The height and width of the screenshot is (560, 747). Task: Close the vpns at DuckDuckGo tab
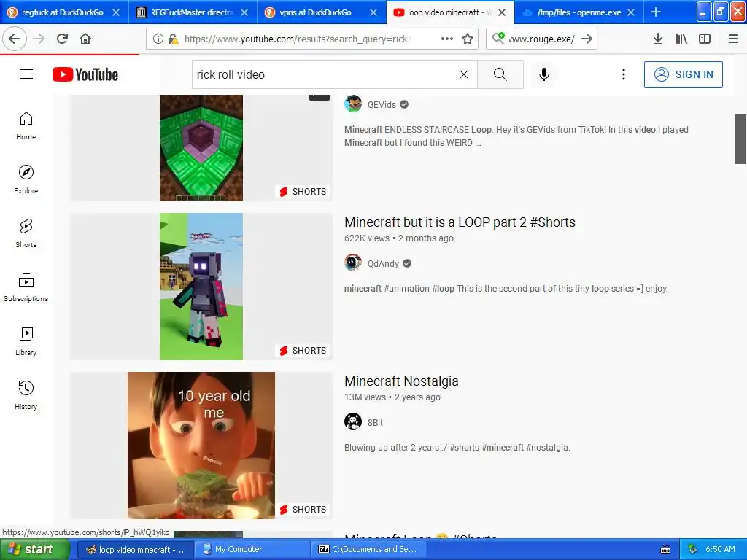373,12
